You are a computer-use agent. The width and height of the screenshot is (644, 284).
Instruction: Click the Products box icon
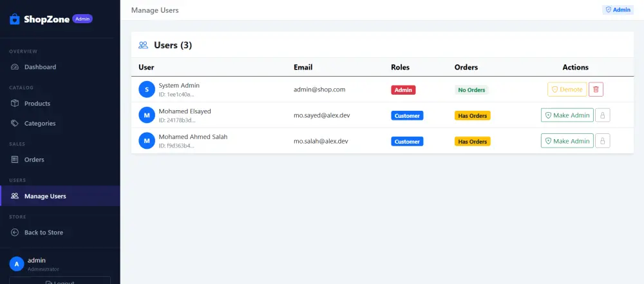(15, 104)
